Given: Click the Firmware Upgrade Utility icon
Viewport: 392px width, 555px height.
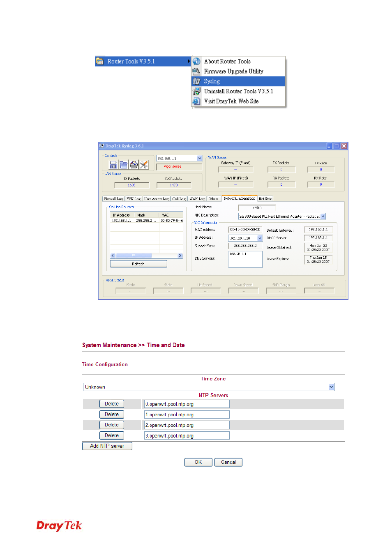Looking at the screenshot, I should coord(197,71).
